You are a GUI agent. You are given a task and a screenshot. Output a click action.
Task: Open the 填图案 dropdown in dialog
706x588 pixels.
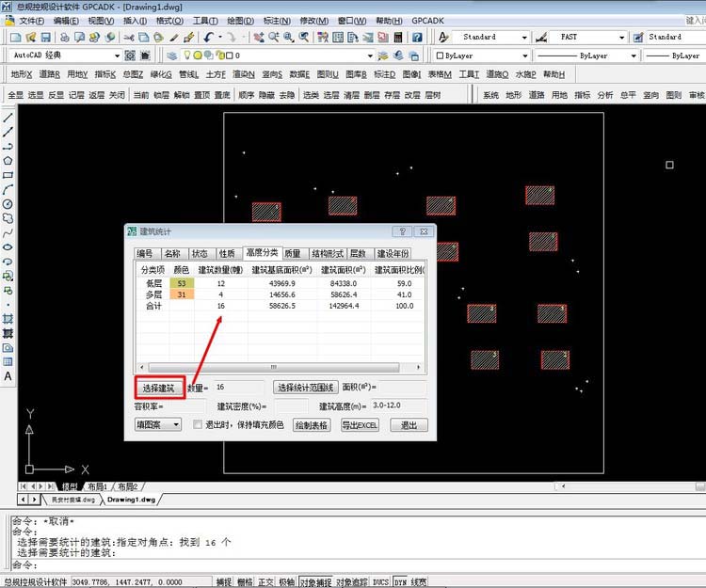click(x=158, y=425)
